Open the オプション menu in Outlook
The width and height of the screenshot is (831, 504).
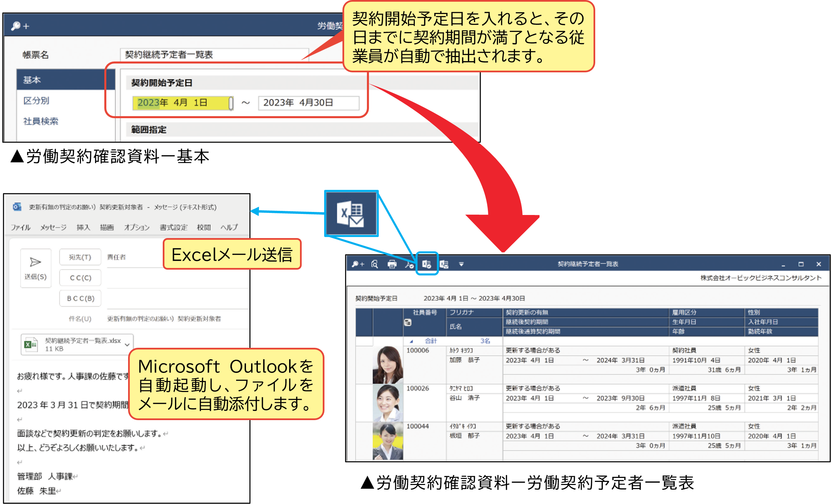coord(137,227)
